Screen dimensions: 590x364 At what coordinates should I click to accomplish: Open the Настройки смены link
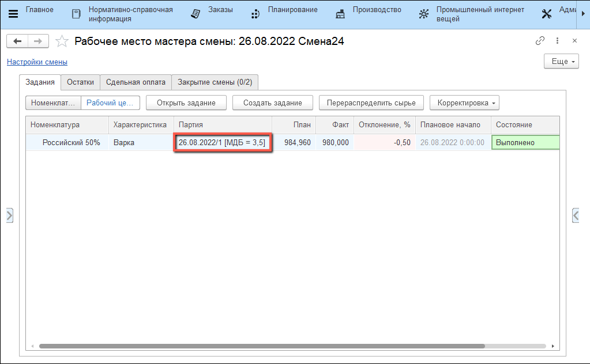click(37, 62)
